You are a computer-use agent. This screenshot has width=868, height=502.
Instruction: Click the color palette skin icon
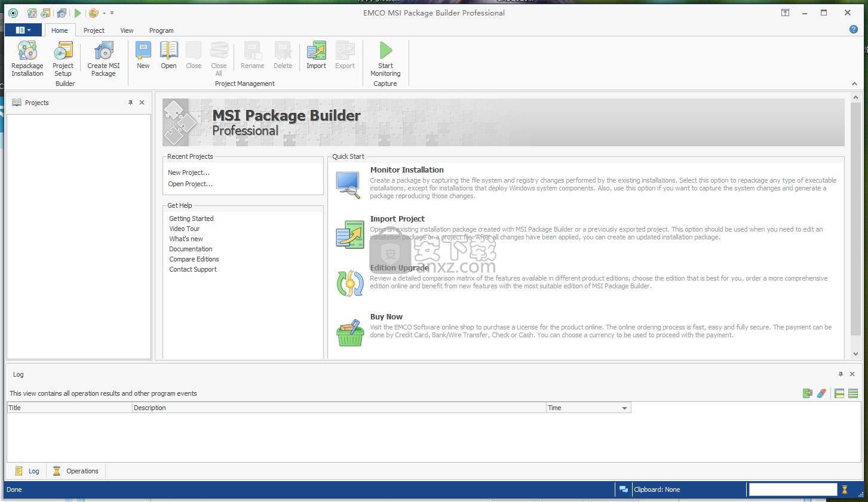coord(94,13)
